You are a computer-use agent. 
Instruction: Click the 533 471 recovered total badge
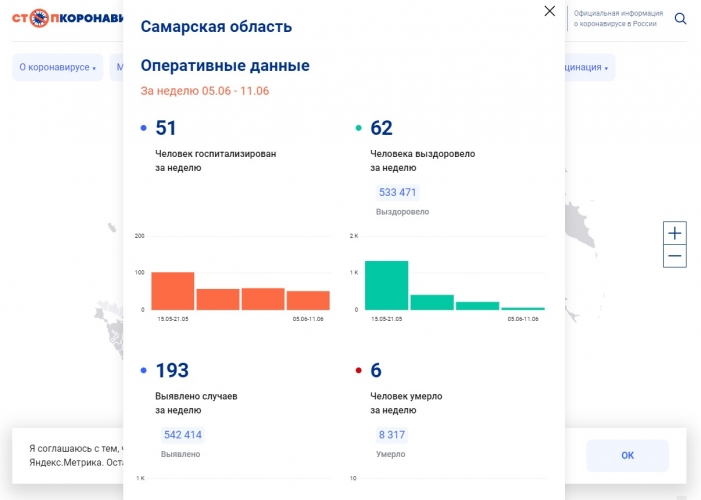click(x=397, y=192)
